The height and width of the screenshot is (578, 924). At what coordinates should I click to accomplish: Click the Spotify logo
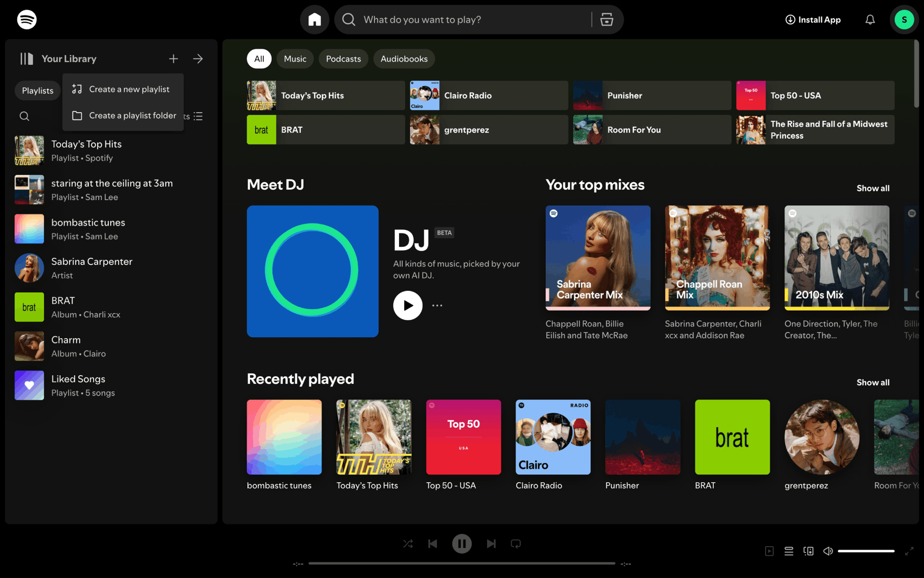[x=27, y=20]
